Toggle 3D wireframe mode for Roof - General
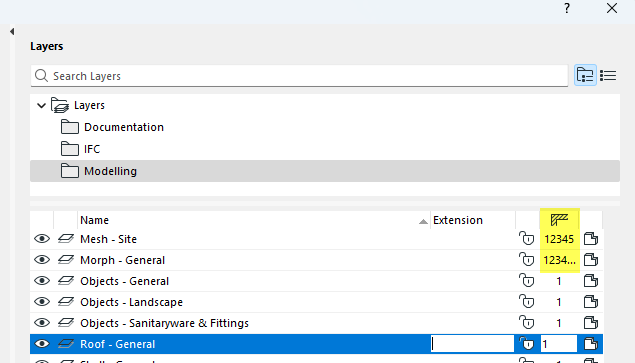Viewport: 635px width, 363px height. [66, 344]
